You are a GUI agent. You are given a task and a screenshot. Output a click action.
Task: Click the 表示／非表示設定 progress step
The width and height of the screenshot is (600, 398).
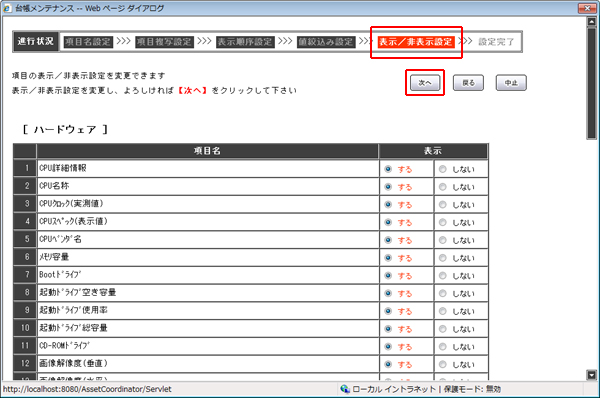coord(416,42)
